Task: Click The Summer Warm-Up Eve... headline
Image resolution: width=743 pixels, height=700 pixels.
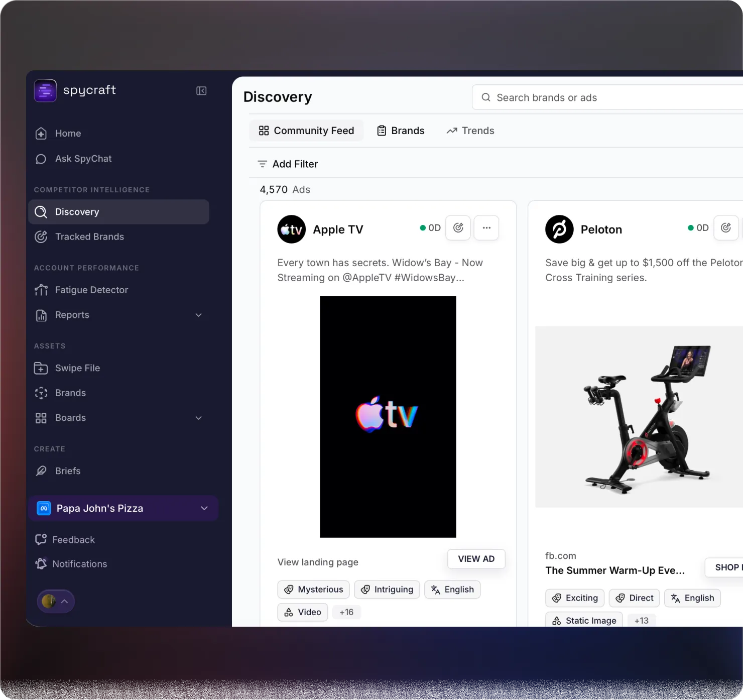Action: pyautogui.click(x=615, y=570)
